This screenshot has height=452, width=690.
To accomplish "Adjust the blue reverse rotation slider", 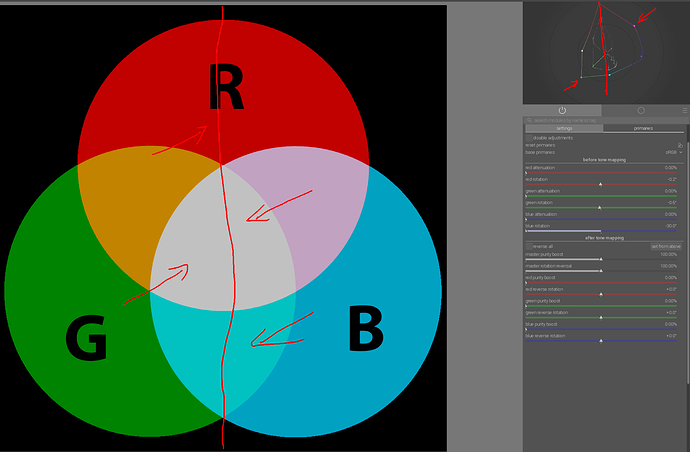I will tap(601, 338).
